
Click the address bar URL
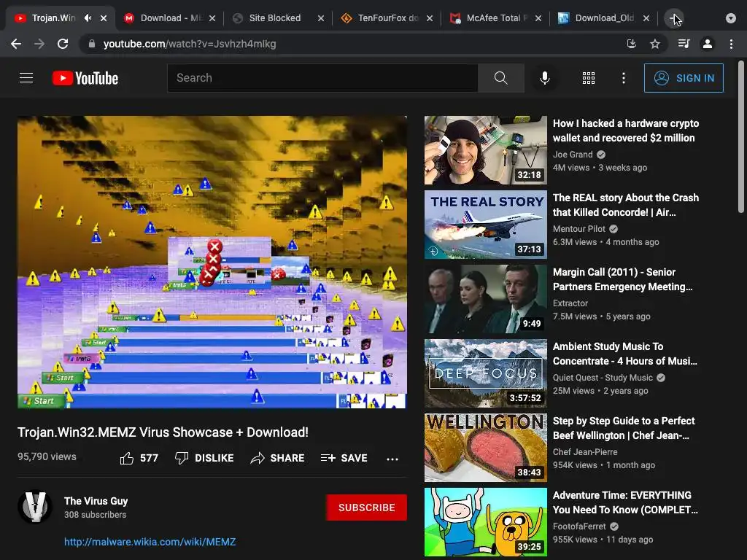pyautogui.click(x=190, y=44)
